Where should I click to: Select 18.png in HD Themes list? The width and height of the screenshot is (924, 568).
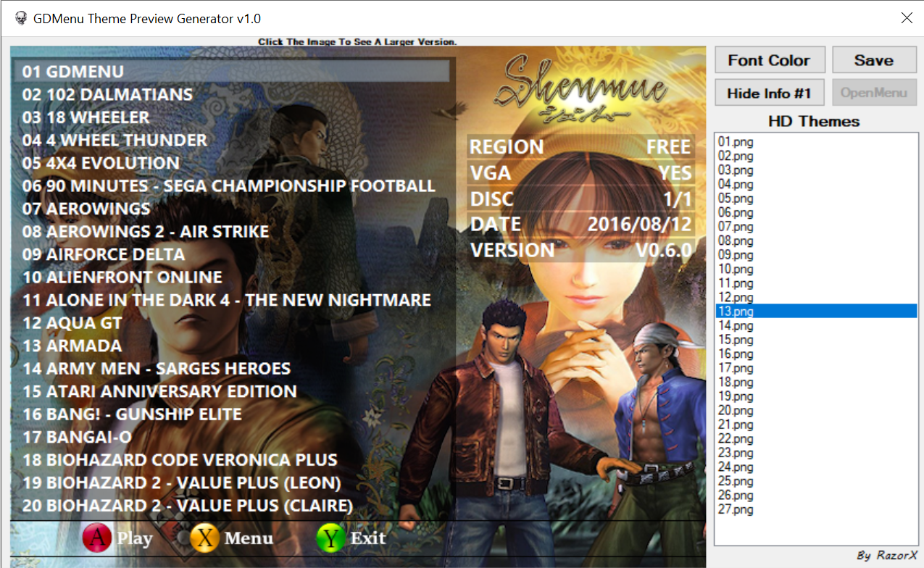tap(815, 382)
